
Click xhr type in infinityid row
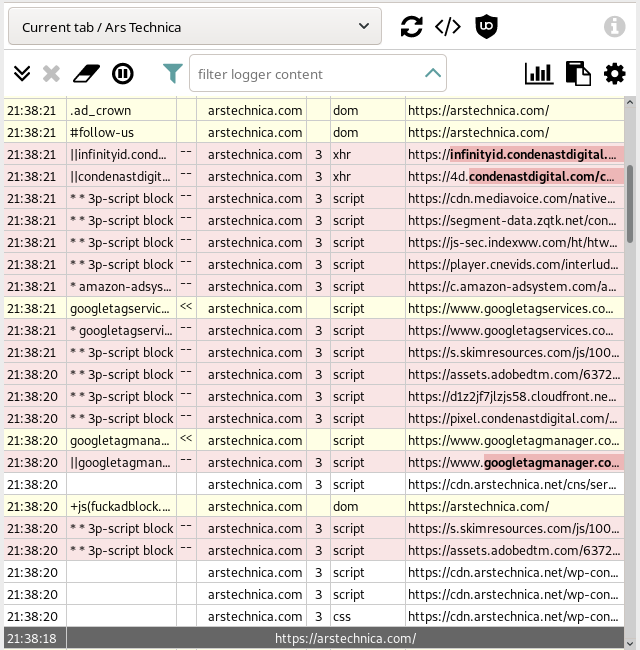[x=368, y=155]
